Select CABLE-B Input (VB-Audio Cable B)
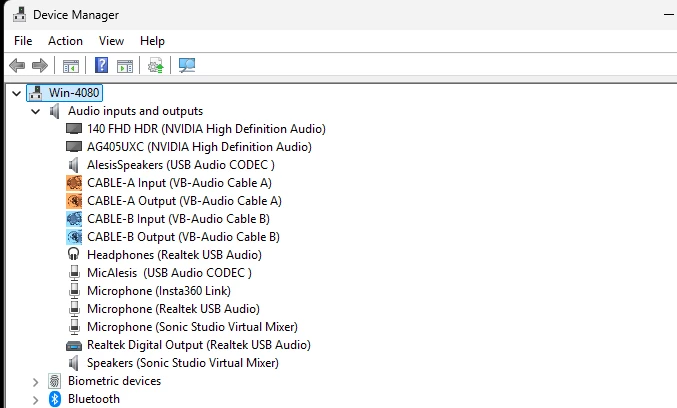 pyautogui.click(x=178, y=219)
